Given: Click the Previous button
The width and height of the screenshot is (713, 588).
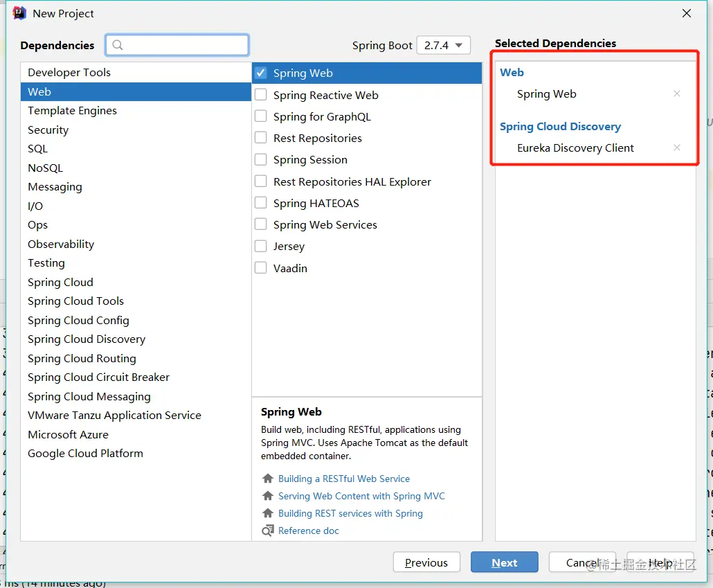Looking at the screenshot, I should click(x=426, y=562).
